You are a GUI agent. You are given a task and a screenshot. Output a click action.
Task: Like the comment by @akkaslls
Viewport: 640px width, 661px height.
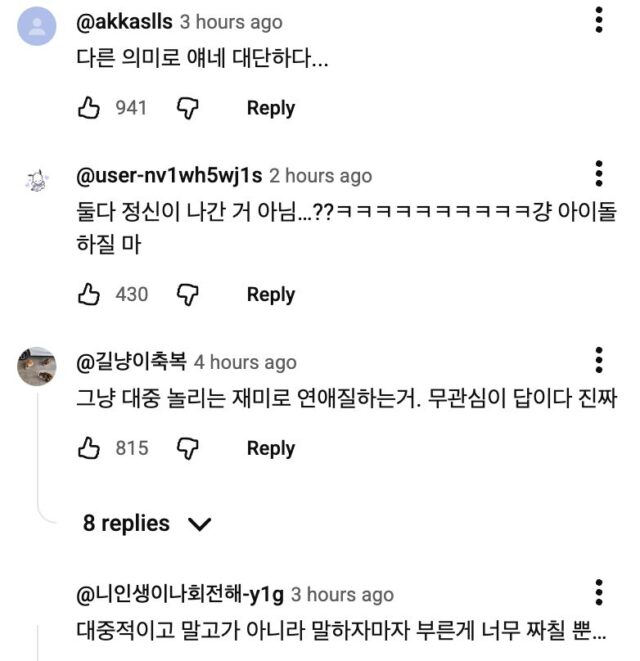click(x=90, y=108)
